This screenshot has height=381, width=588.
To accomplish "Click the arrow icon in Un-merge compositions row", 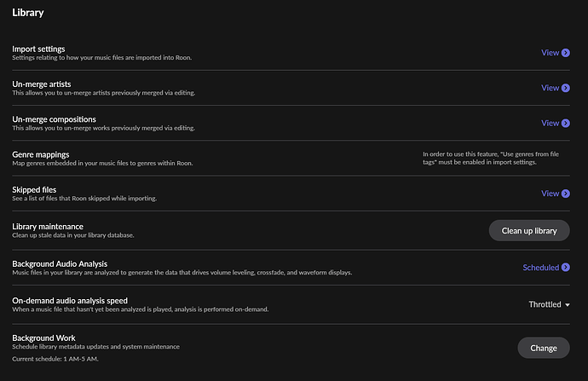I will 566,123.
